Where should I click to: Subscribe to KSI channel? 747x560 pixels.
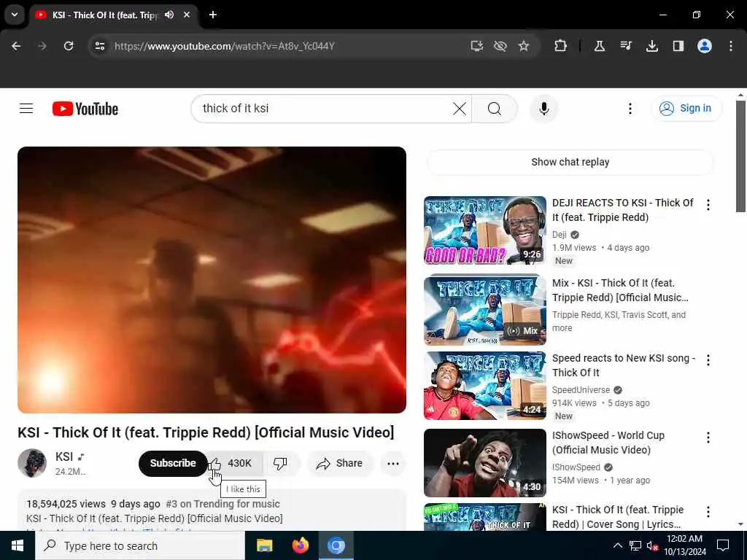(173, 463)
